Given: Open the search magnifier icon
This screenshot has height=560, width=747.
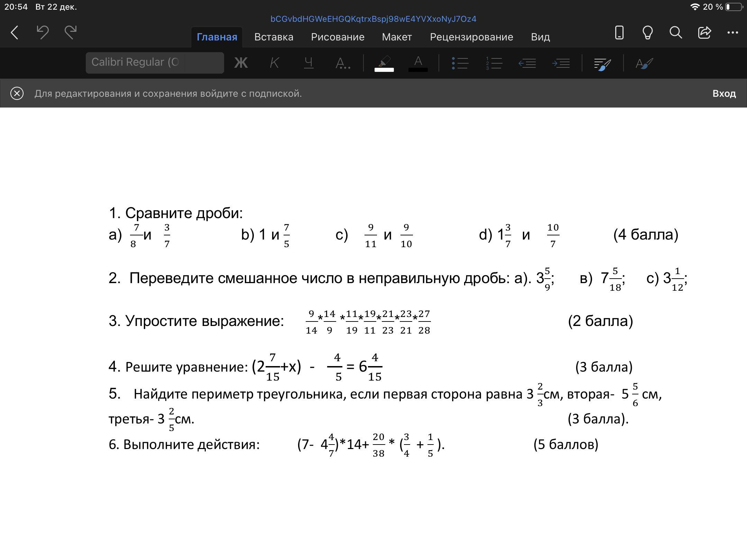Looking at the screenshot, I should (x=675, y=32).
